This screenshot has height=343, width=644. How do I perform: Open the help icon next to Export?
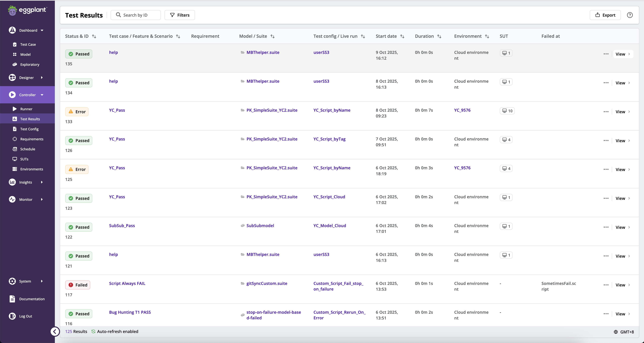pos(630,15)
